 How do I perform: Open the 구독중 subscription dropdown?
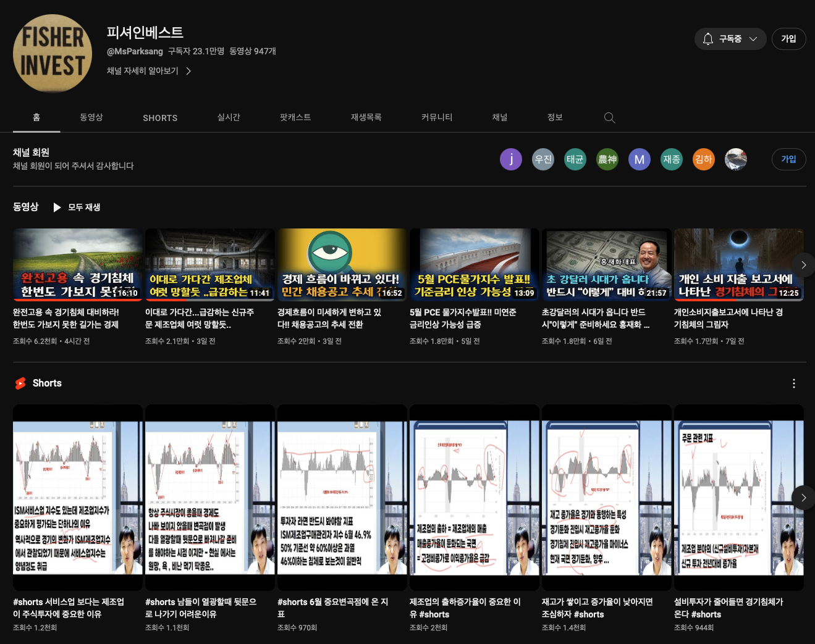(x=730, y=39)
